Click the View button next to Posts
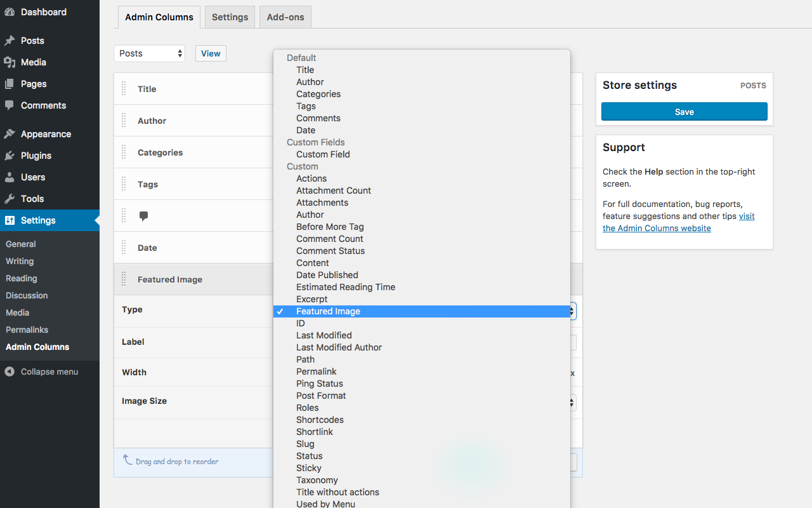The width and height of the screenshot is (812, 508). [211, 53]
